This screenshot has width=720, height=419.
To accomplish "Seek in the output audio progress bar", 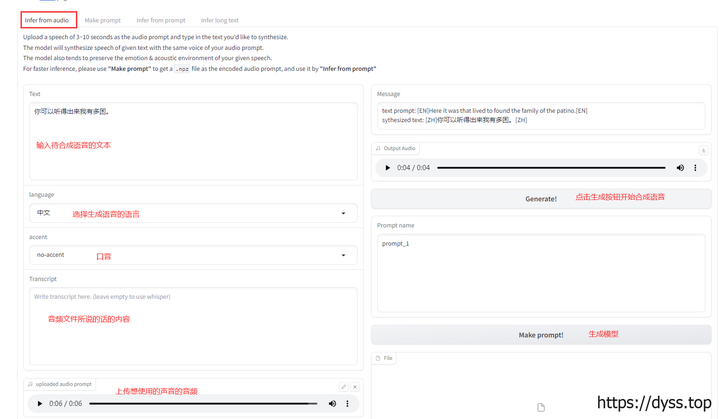I will (550, 168).
